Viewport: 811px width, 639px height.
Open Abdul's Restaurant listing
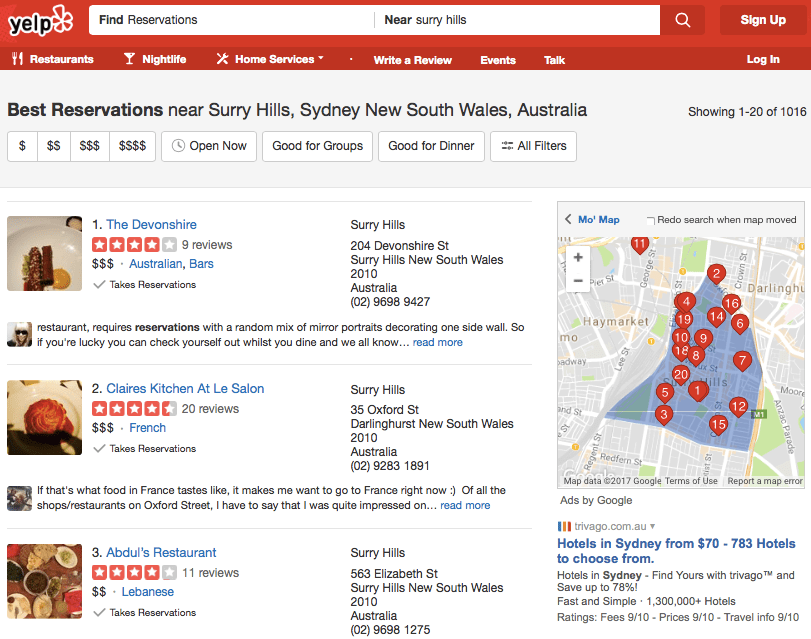(161, 553)
